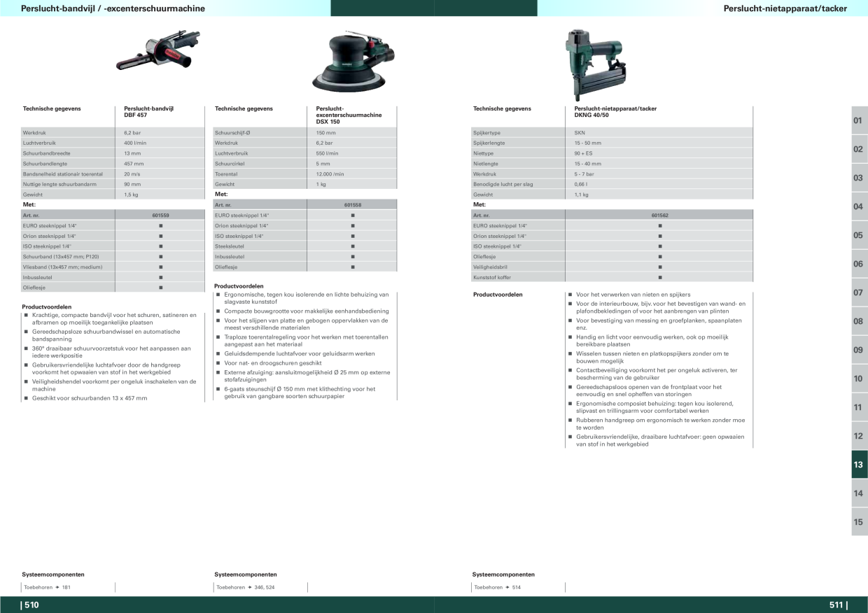Click header 'Perslucht-nietapparaat/tacker' at top right
868x613 pixels.
click(785, 8)
